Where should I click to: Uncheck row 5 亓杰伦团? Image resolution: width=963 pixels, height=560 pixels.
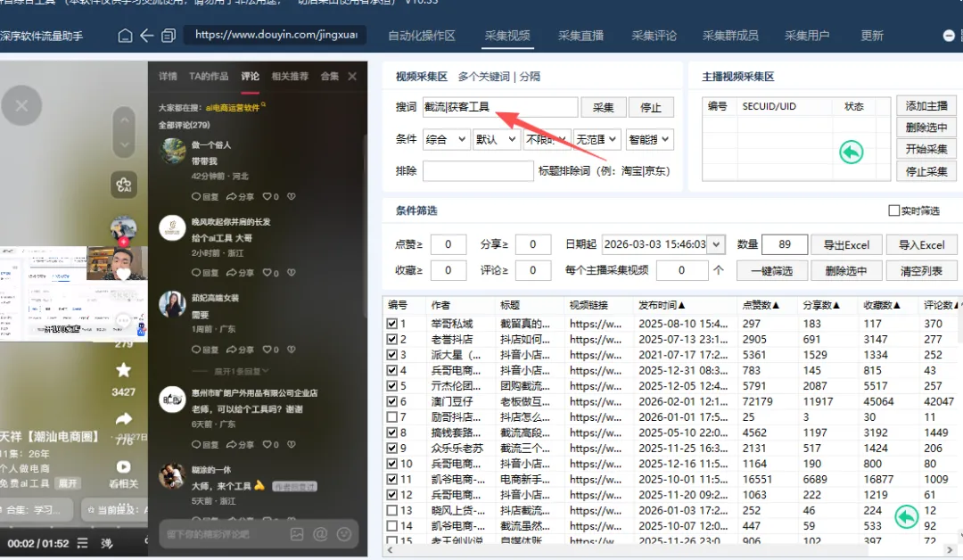tap(391, 385)
